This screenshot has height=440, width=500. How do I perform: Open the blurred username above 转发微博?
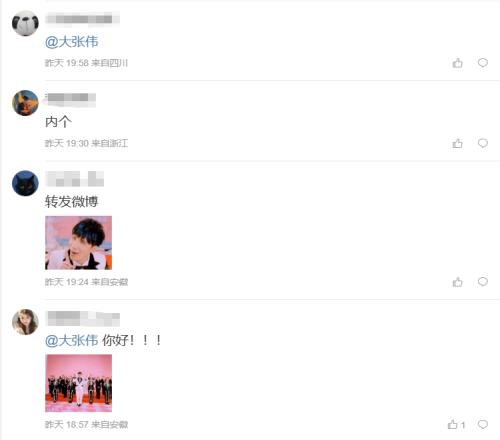click(75, 179)
